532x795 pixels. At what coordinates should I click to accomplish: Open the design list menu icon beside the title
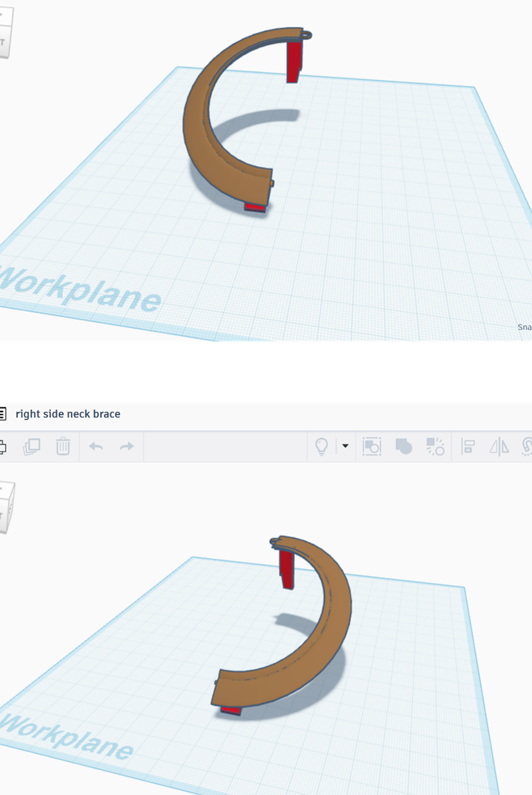pos(2,414)
